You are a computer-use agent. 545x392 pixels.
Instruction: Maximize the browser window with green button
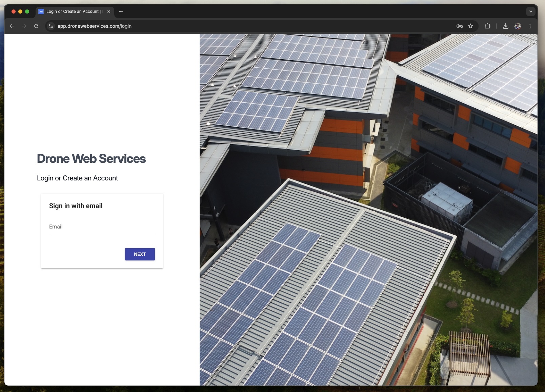pyautogui.click(x=27, y=12)
